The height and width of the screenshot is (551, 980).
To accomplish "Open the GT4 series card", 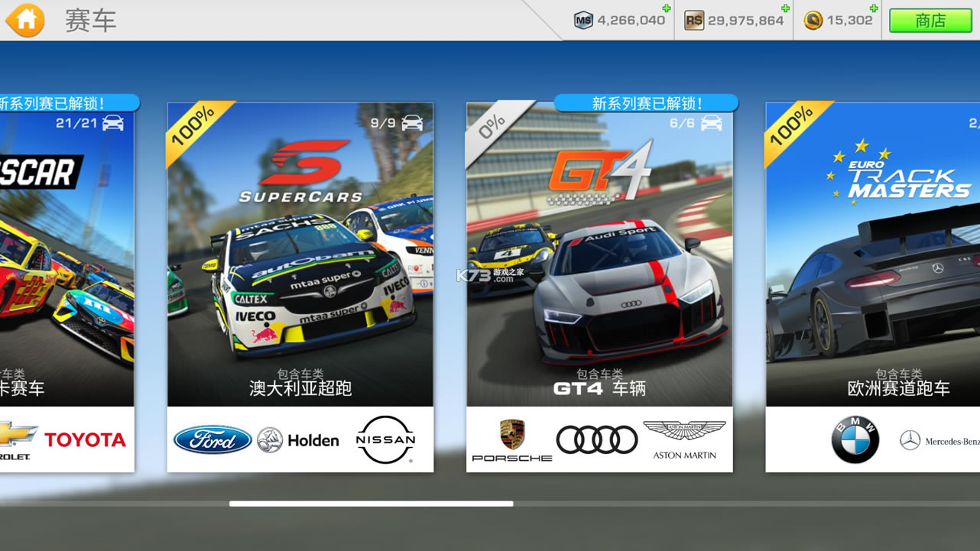I will click(600, 283).
